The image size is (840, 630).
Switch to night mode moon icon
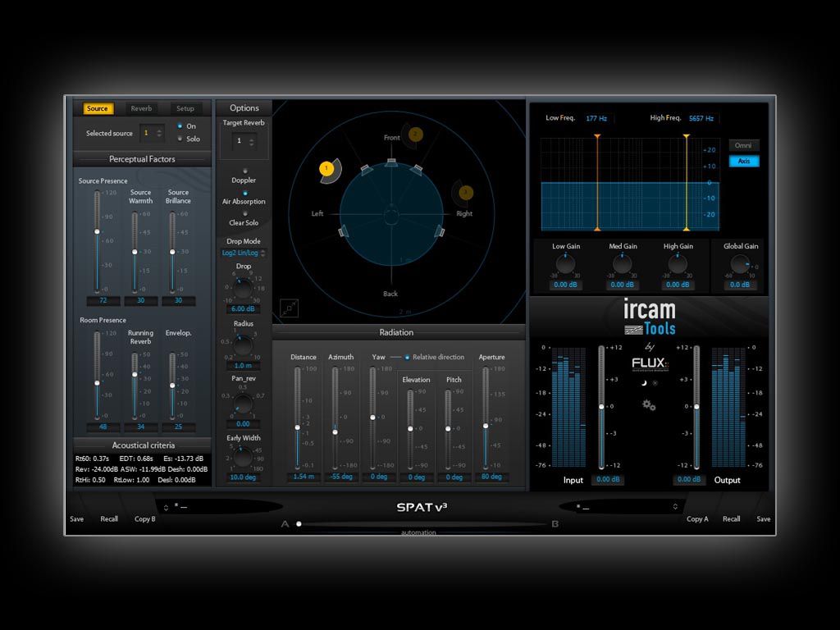click(645, 383)
